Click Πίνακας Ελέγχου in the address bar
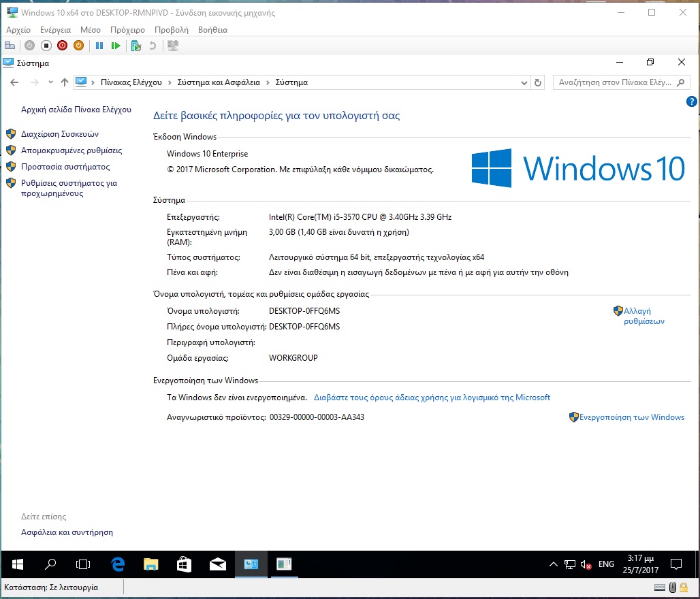This screenshot has width=700, height=599. (x=131, y=82)
